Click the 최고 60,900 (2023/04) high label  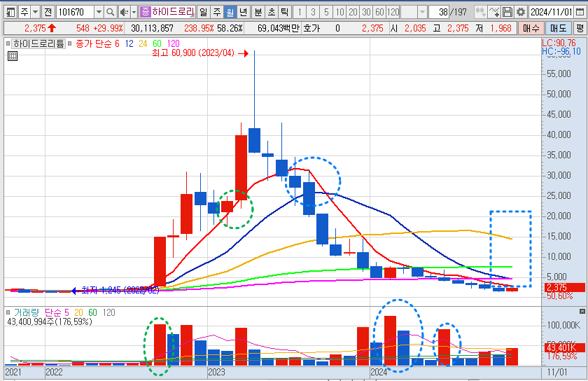[193, 53]
